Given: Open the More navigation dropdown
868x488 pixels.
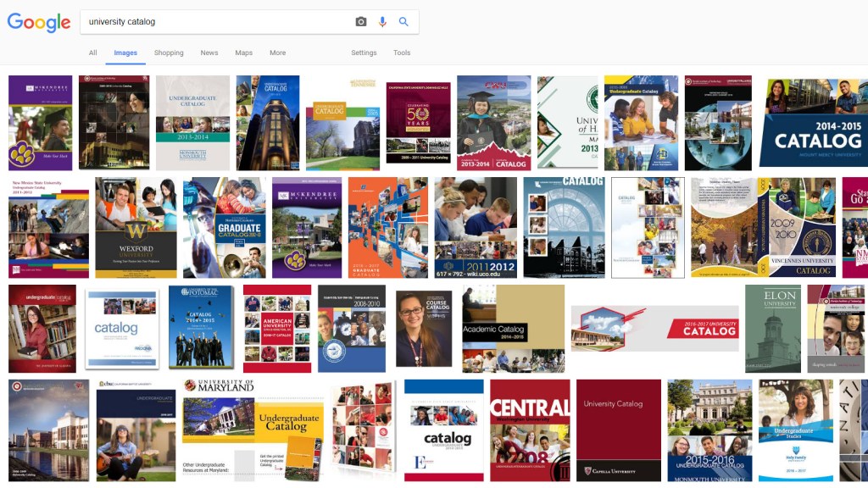Looking at the screenshot, I should (x=277, y=53).
